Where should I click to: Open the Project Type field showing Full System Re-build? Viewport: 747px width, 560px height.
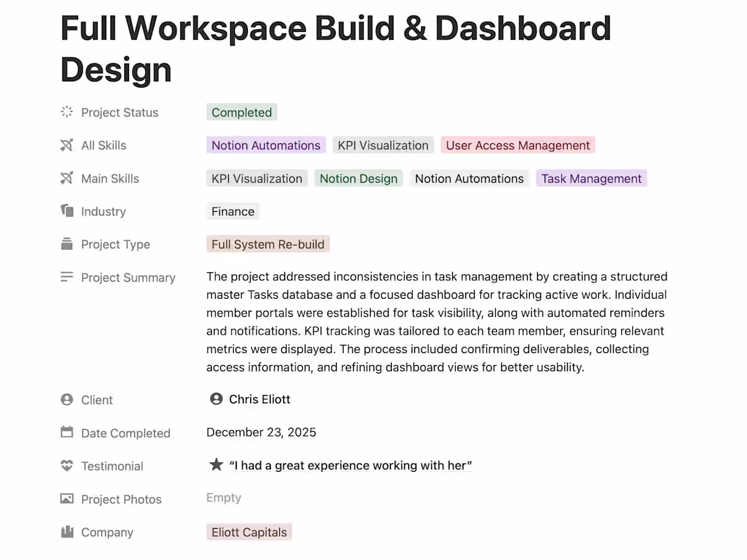(x=268, y=244)
